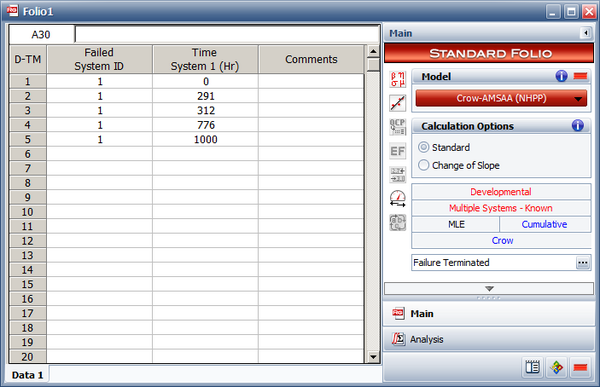
Task: Select row header 20
Action: pyautogui.click(x=28, y=357)
